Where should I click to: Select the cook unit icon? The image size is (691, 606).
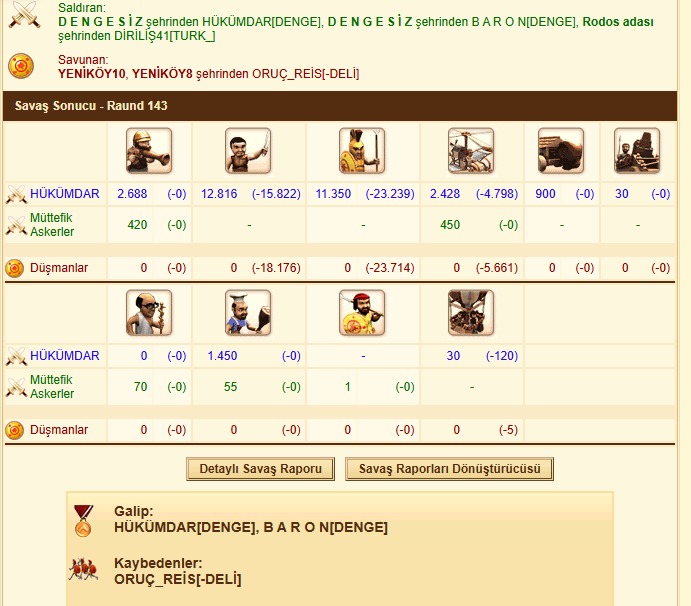pyautogui.click(x=248, y=312)
